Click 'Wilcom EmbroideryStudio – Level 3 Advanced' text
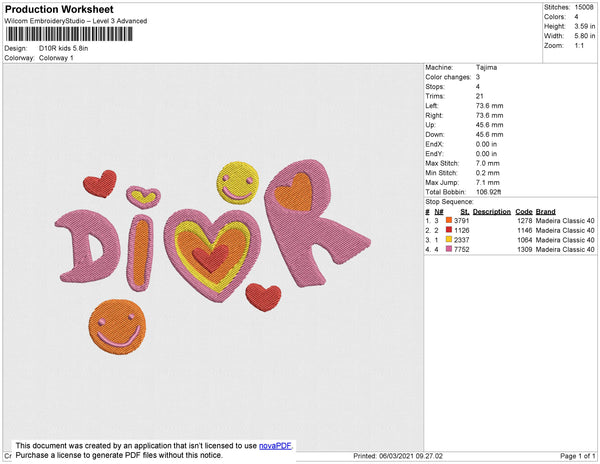600x464 pixels. click(76, 21)
